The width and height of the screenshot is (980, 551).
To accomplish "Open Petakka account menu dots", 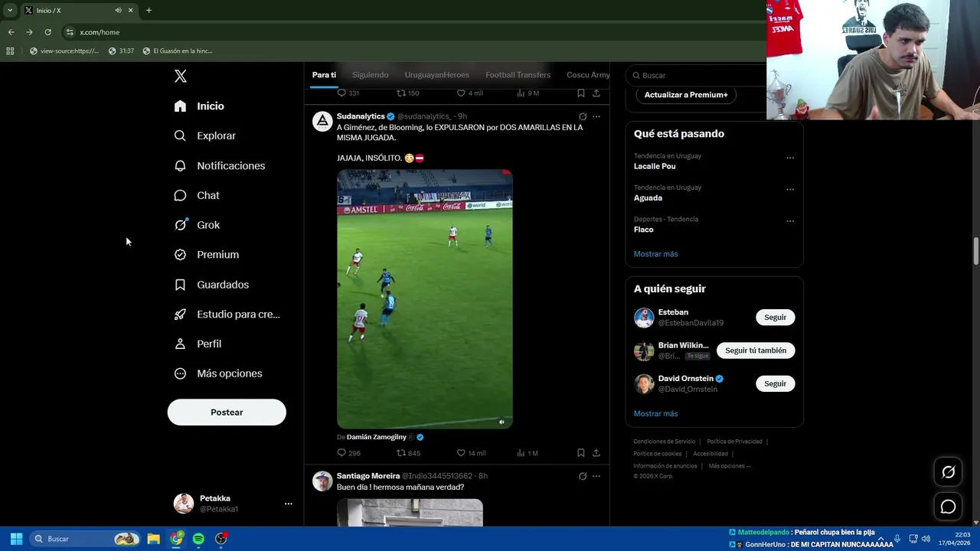I will click(x=289, y=504).
